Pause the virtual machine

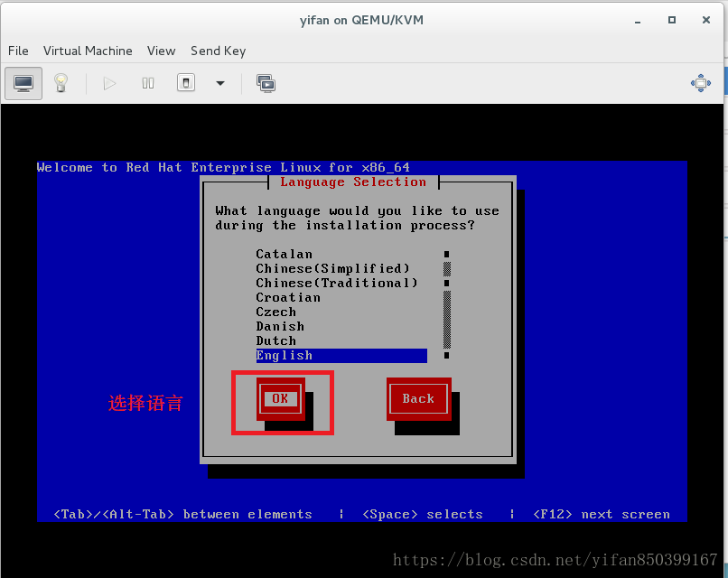pyautogui.click(x=147, y=84)
